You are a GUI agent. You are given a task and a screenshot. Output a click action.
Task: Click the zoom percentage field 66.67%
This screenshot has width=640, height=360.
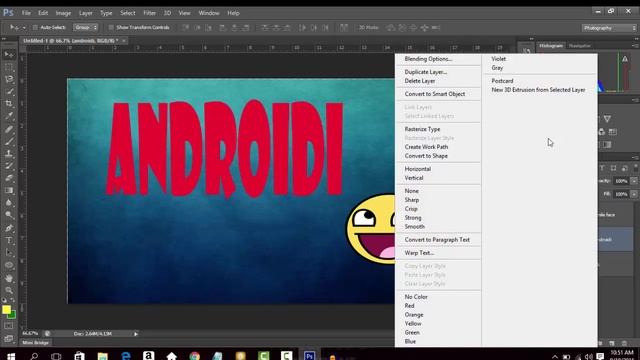point(30,334)
